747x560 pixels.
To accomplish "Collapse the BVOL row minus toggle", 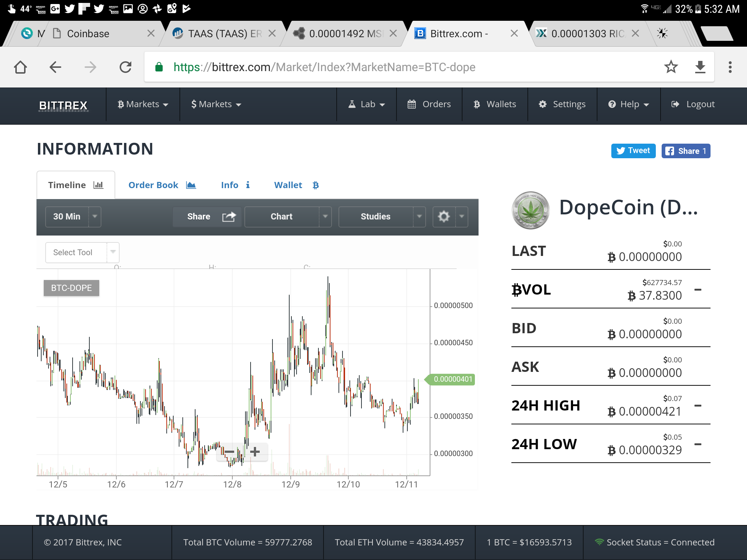I will (698, 290).
